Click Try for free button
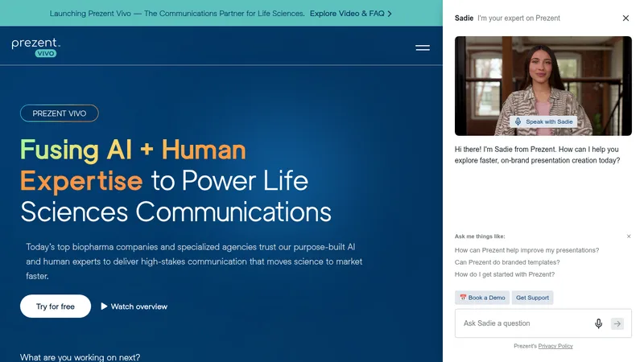Viewport: 644px width, 362px height. (56, 306)
